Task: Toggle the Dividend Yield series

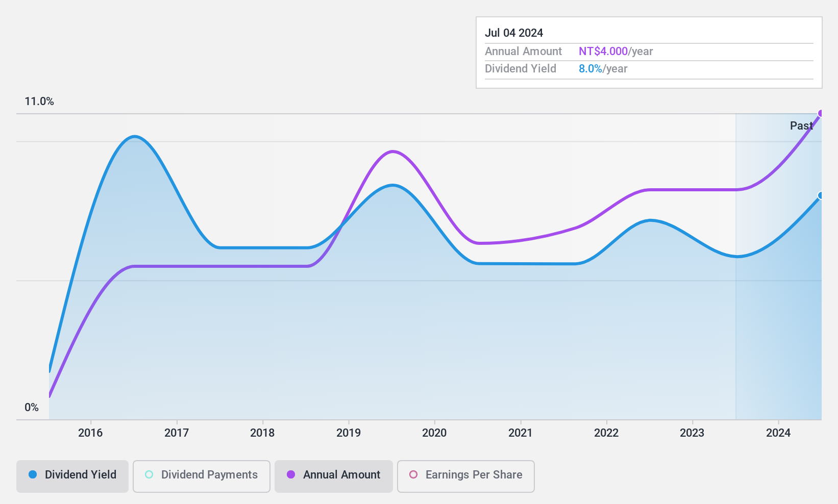Action: point(72,476)
